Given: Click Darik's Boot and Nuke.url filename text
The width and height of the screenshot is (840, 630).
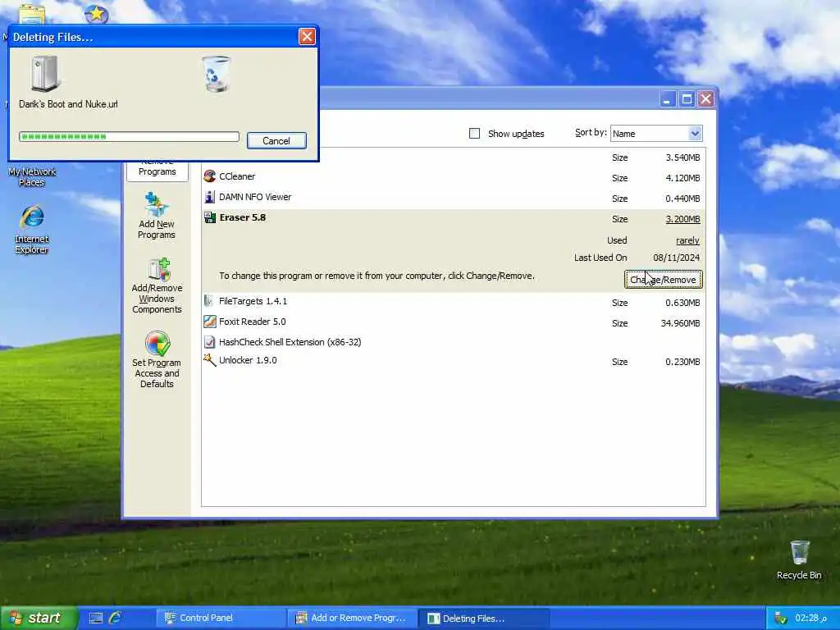Looking at the screenshot, I should click(69, 104).
